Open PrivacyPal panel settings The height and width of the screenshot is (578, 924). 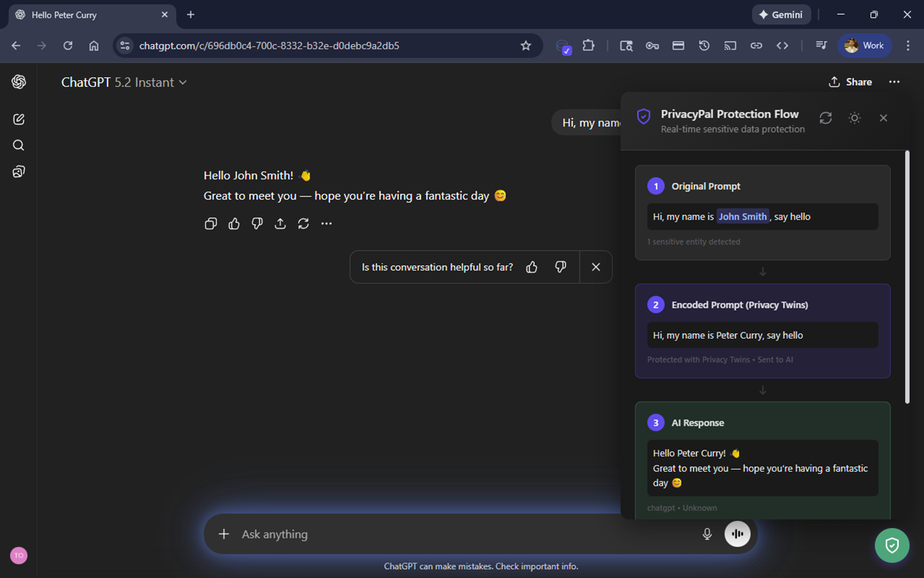point(854,118)
